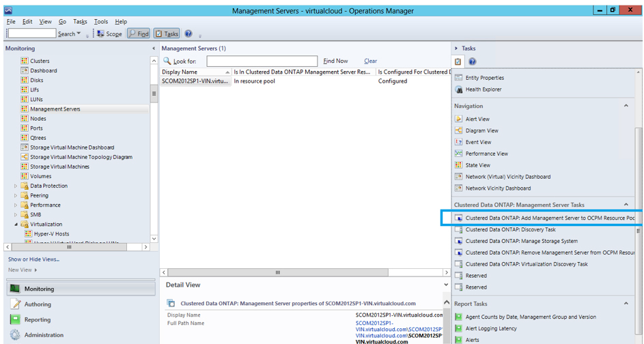The height and width of the screenshot is (344, 644).
Task: Toggle the Find toolbar button
Action: click(139, 33)
